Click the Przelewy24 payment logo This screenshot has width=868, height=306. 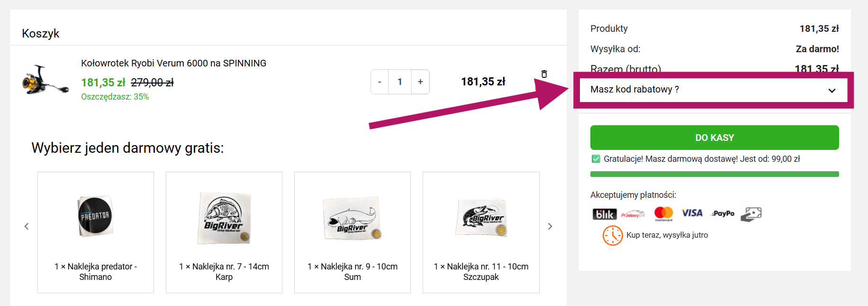[x=633, y=214]
